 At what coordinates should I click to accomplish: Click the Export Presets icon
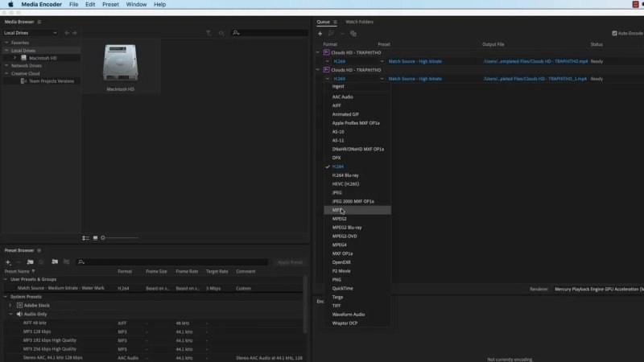click(66, 262)
